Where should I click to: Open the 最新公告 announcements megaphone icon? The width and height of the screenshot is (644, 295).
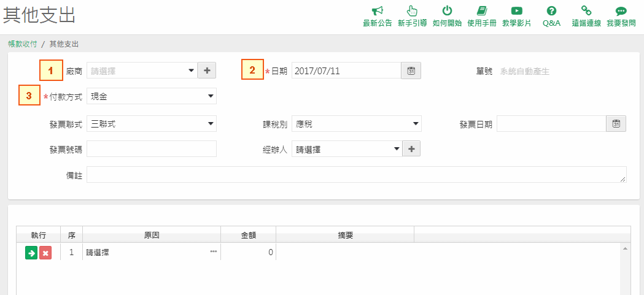click(378, 10)
